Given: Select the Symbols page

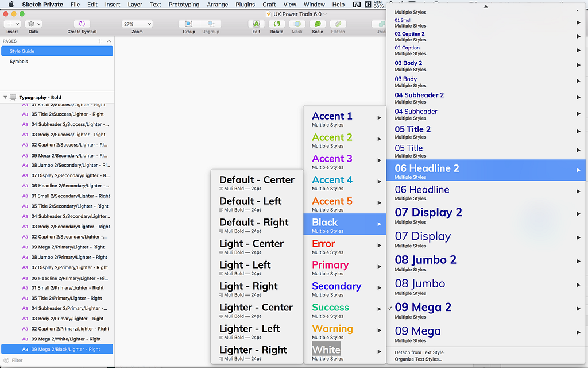Looking at the screenshot, I should point(19,62).
